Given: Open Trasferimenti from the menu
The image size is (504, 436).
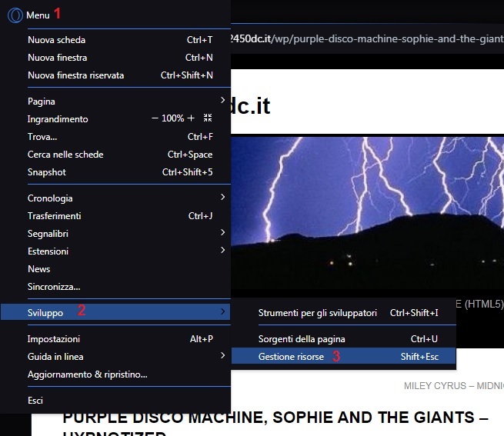Looking at the screenshot, I should point(115,215).
